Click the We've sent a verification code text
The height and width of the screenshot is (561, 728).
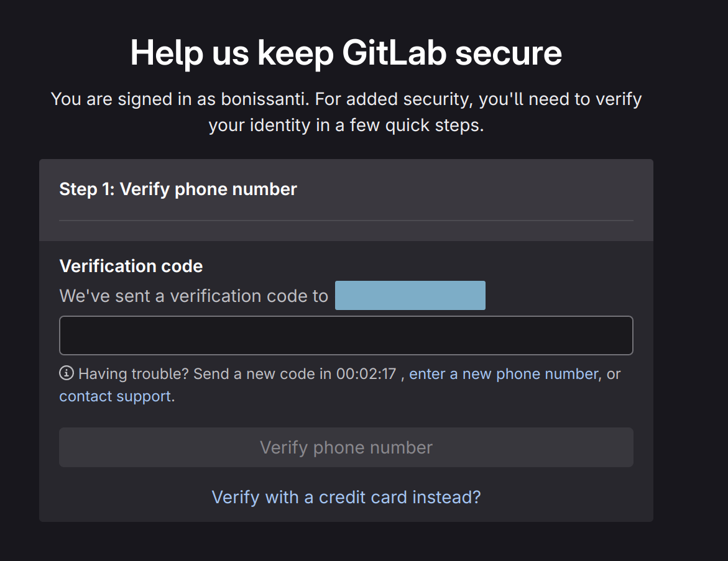point(193,296)
